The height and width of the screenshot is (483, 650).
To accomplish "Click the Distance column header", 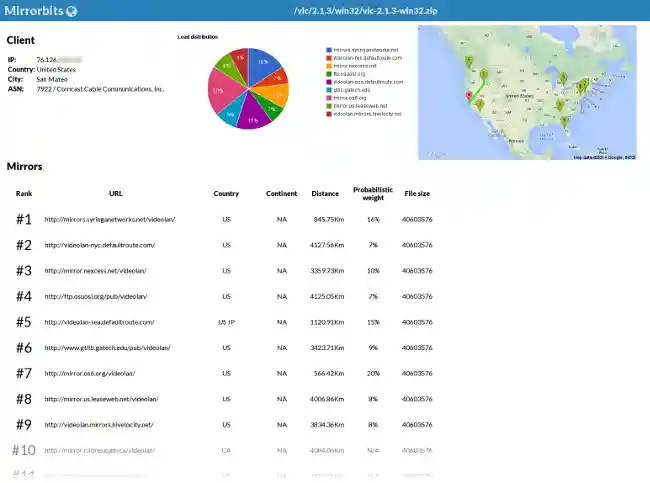I will [x=324, y=193].
